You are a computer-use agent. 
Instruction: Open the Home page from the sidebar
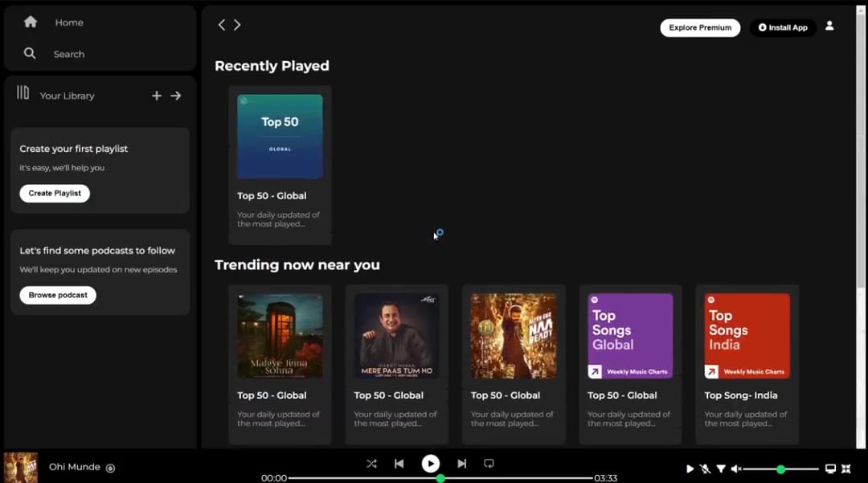click(x=31, y=23)
